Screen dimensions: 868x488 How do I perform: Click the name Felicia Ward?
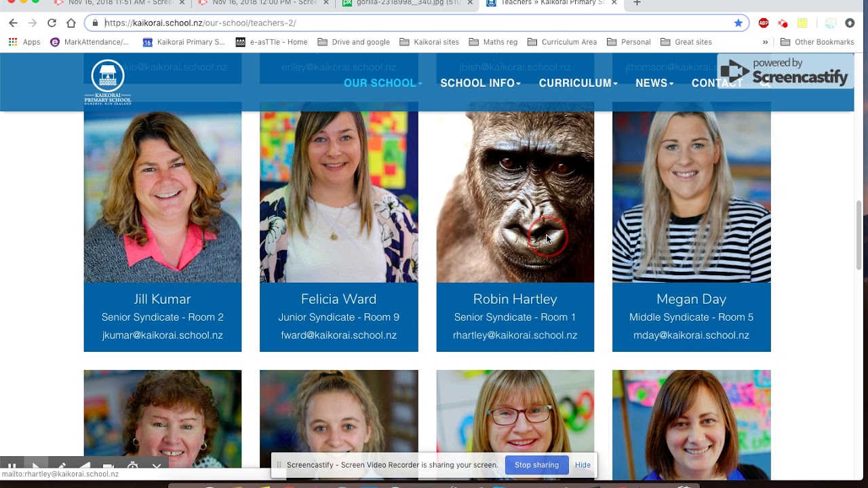[339, 299]
